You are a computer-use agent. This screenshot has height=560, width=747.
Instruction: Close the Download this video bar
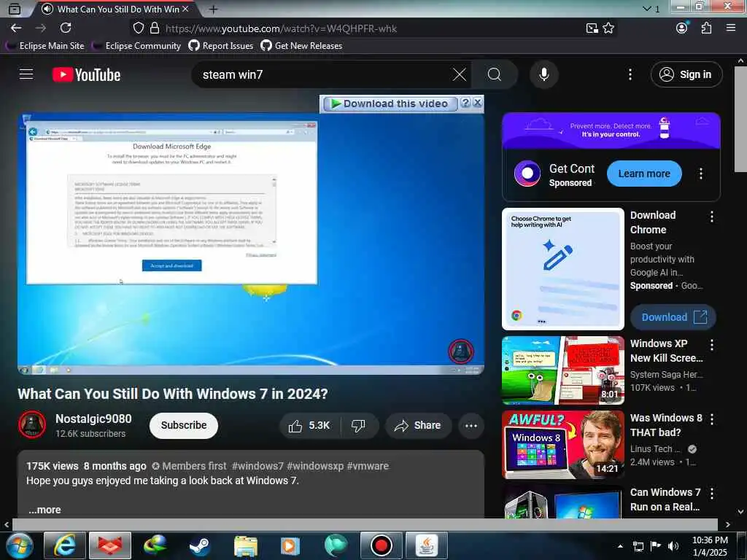coord(478,102)
